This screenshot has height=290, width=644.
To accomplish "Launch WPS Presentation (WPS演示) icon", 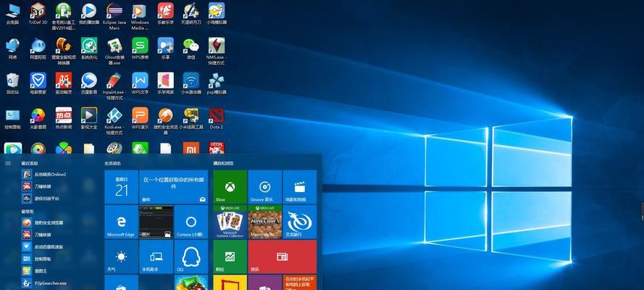I will tap(140, 119).
